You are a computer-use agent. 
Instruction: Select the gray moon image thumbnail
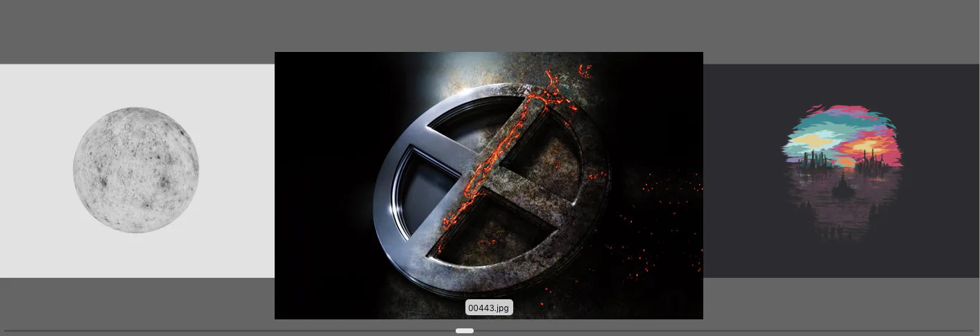[x=137, y=170]
